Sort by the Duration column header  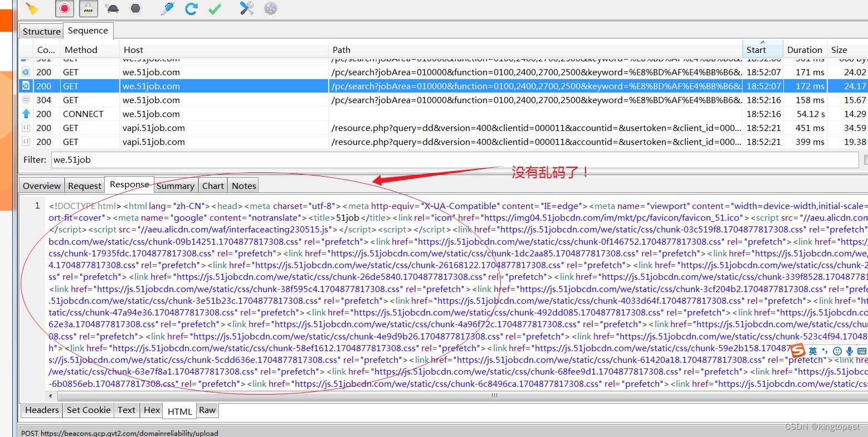click(804, 50)
